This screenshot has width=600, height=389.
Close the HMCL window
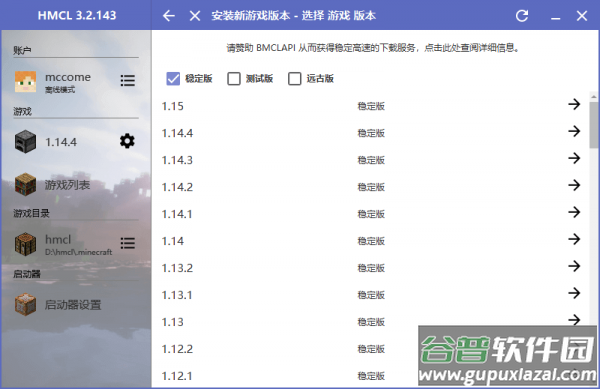coord(582,16)
